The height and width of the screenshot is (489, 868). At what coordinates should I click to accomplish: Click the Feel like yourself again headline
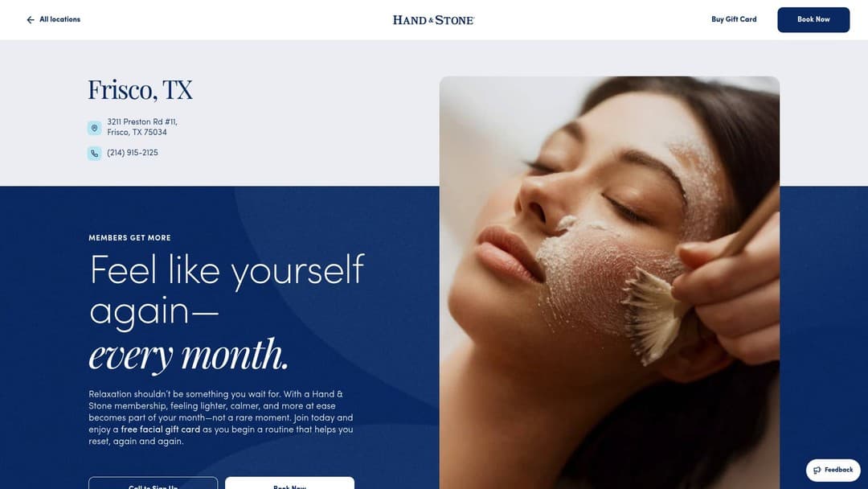coord(227,290)
